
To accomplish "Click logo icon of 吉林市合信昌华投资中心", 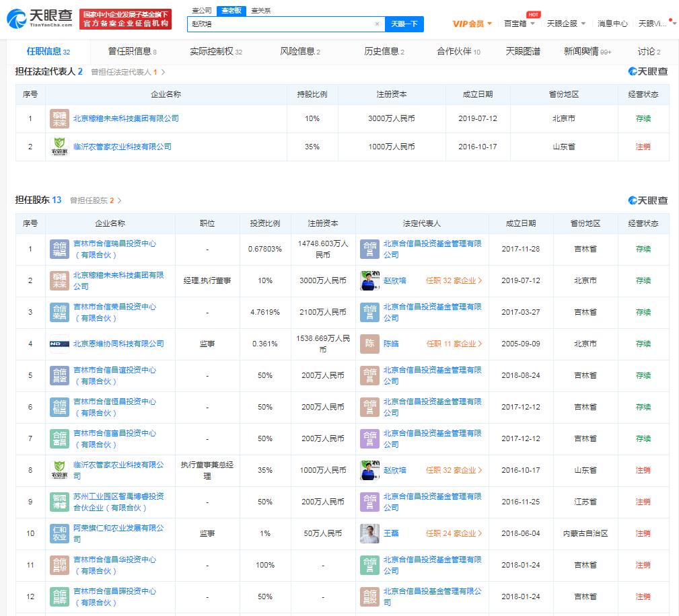I will [x=59, y=566].
